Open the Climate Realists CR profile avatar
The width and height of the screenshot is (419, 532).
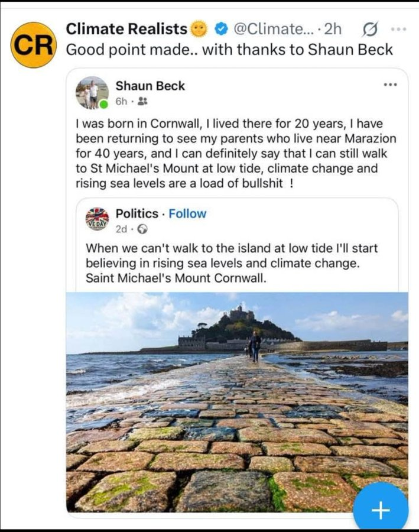(33, 45)
